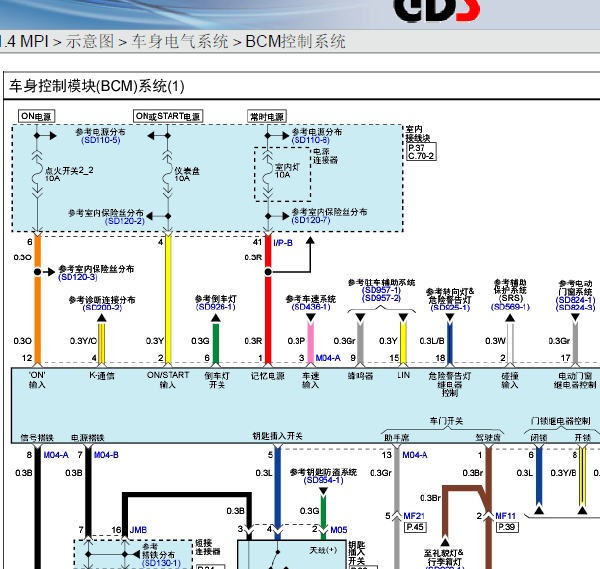600x569 pixels.
Task: Click the 记忆电源 BCM pin label
Action: [x=268, y=376]
